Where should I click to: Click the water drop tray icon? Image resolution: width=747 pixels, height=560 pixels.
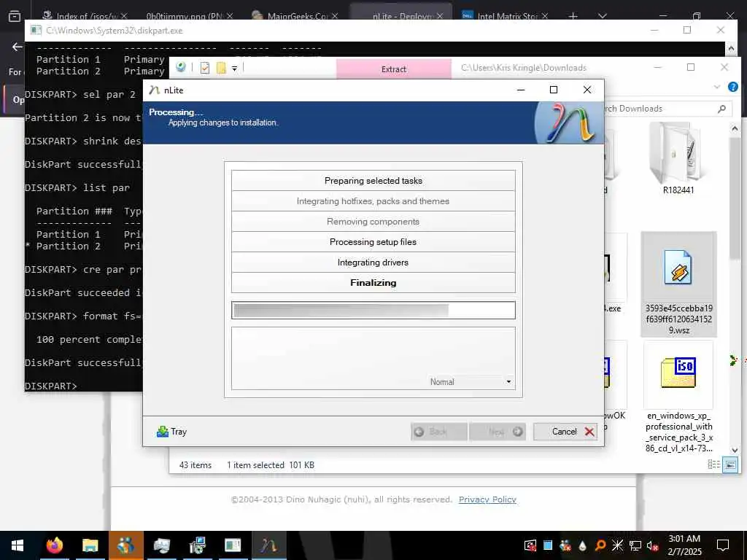pos(583,545)
